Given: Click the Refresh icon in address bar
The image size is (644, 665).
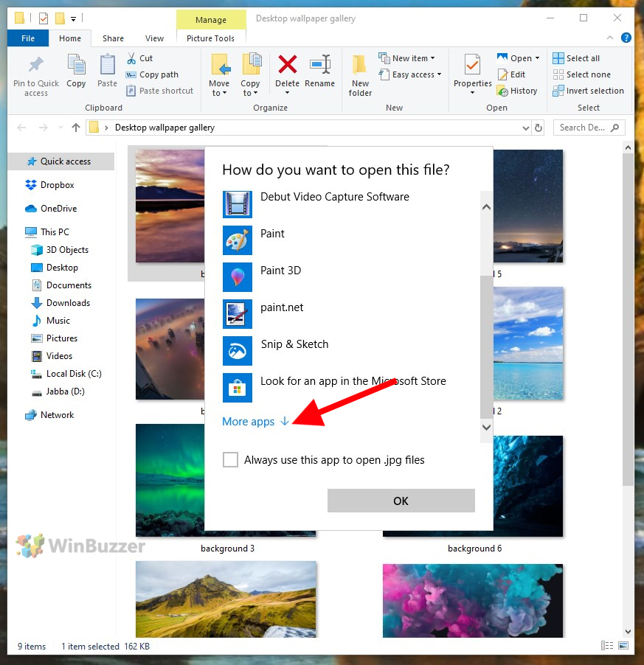Looking at the screenshot, I should 539,128.
